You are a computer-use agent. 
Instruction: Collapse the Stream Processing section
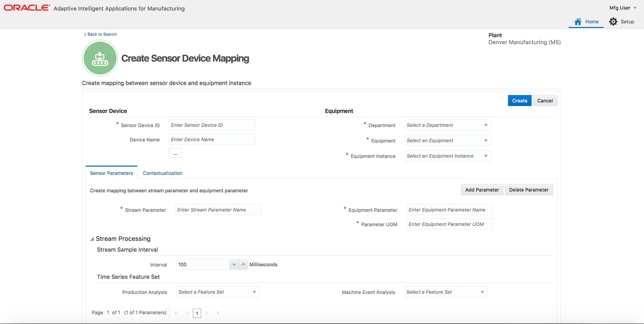(x=92, y=239)
